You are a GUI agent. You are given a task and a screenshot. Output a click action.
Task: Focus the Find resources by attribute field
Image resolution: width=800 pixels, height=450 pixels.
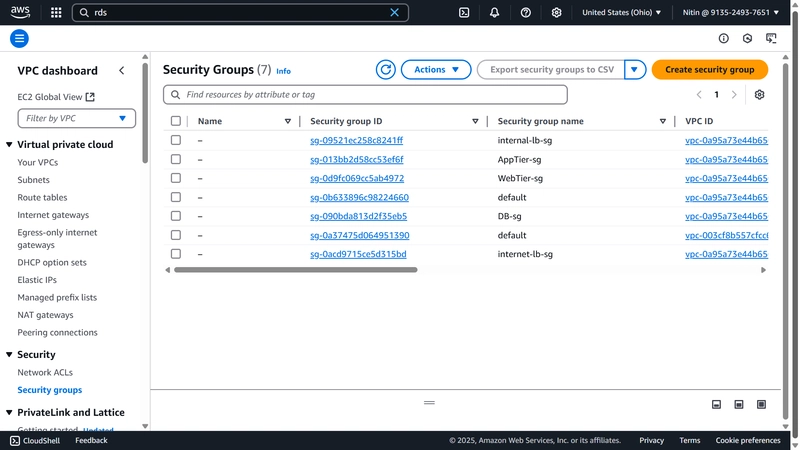[365, 94]
